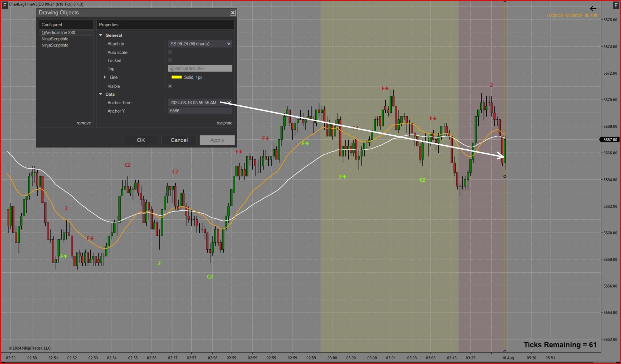Image resolution: width=621 pixels, height=364 pixels.
Task: Collapse the General properties section
Action: click(x=101, y=35)
